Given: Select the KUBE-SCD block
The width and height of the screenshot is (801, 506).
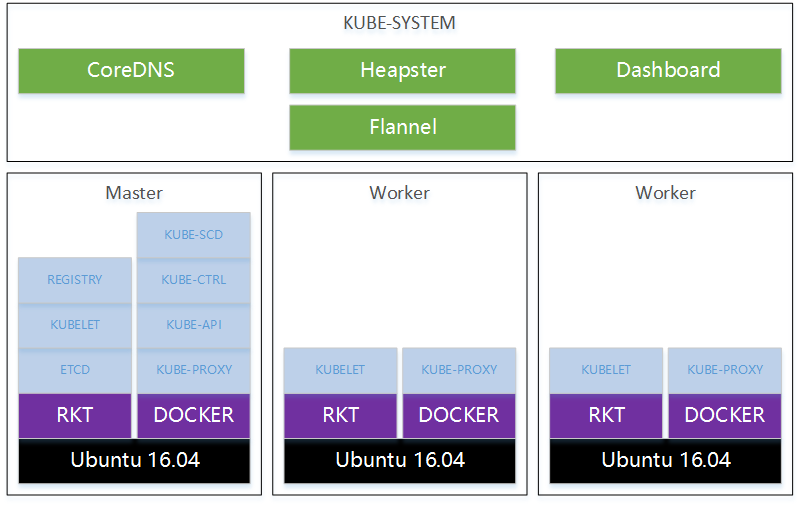Looking at the screenshot, I should point(194,235).
